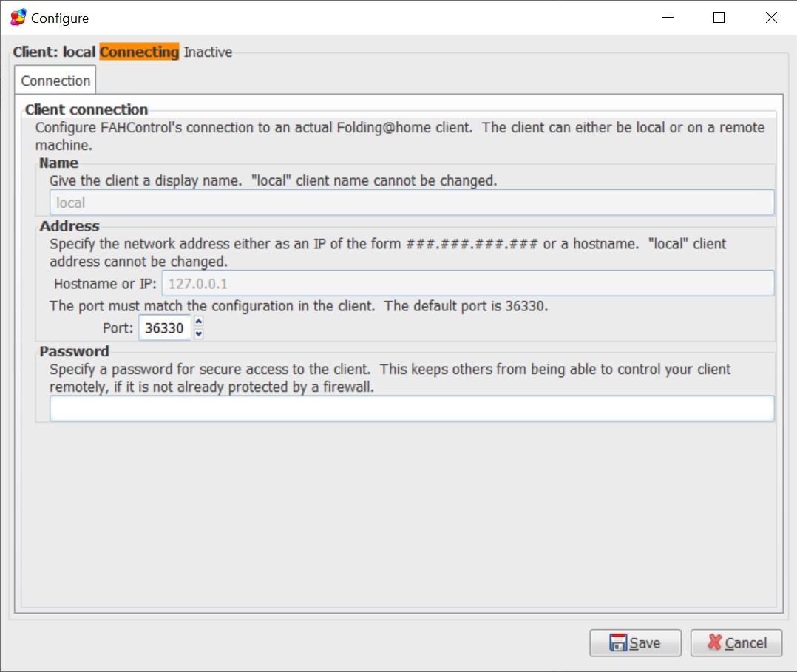The height and width of the screenshot is (672, 797).
Task: Click the Password input box
Action: point(412,409)
